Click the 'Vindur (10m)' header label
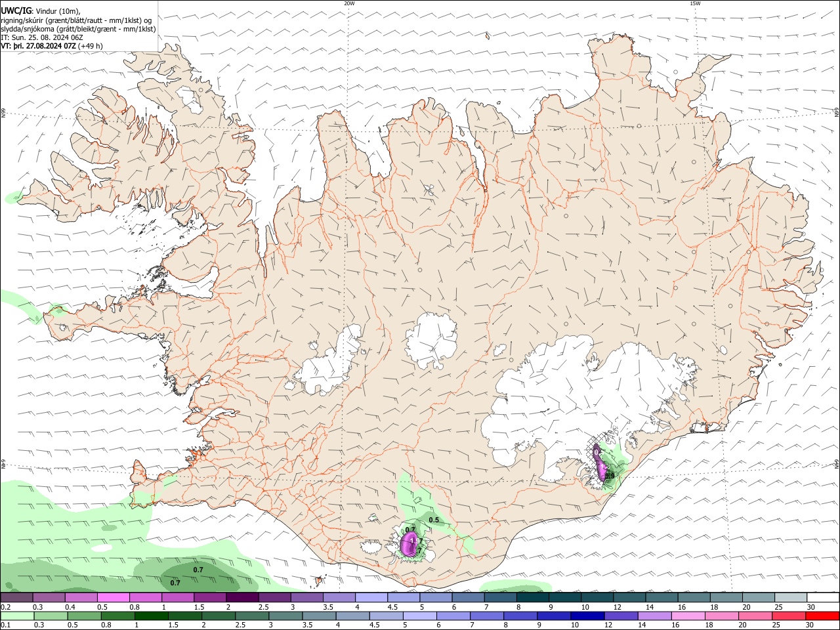 (x=57, y=10)
